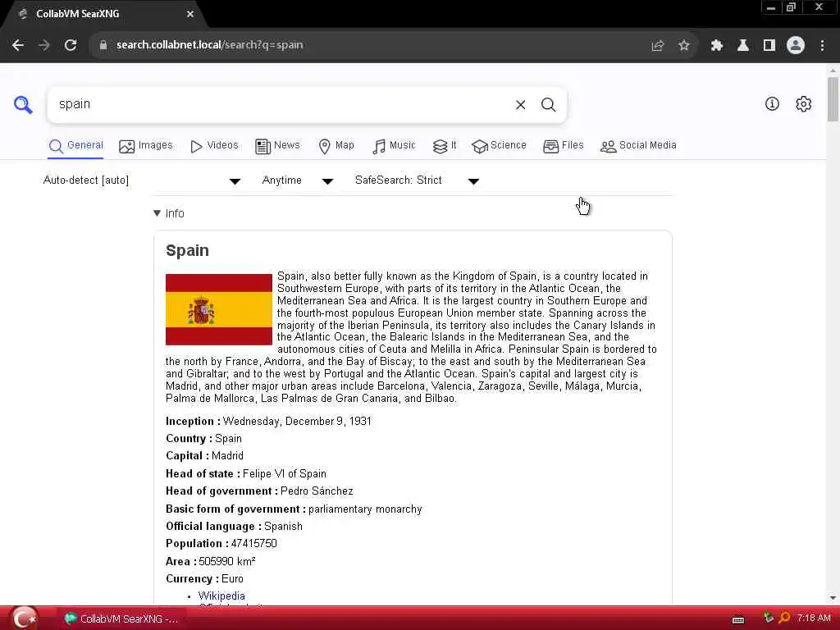Select the General search tab

pos(75,146)
